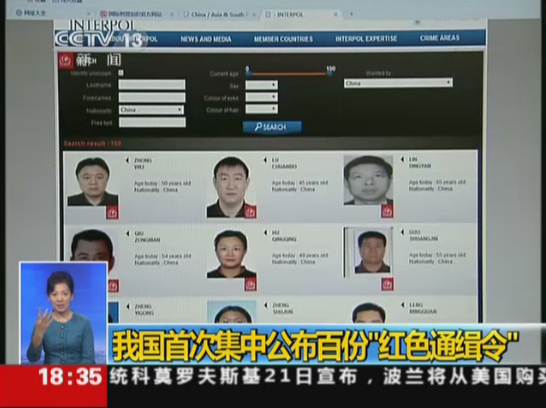Click the arrow icon beside the Lin Dingyan name

click(x=403, y=159)
